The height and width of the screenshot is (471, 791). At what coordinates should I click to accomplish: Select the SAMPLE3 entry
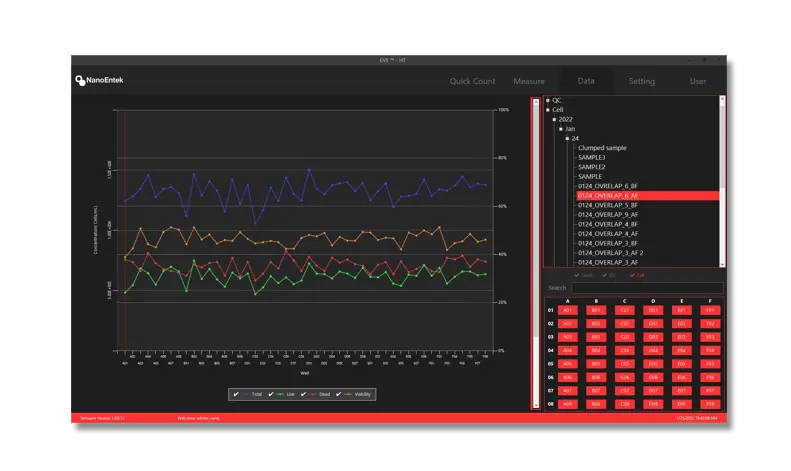click(x=592, y=157)
